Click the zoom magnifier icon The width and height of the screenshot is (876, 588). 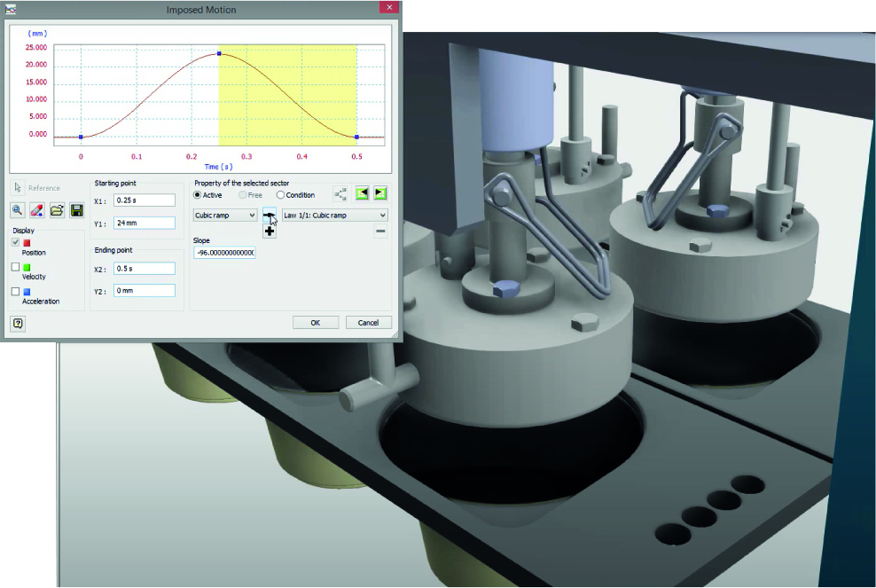[18, 210]
